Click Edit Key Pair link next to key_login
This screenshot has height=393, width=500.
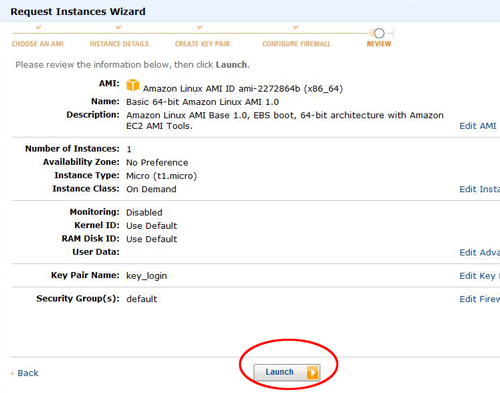[480, 276]
